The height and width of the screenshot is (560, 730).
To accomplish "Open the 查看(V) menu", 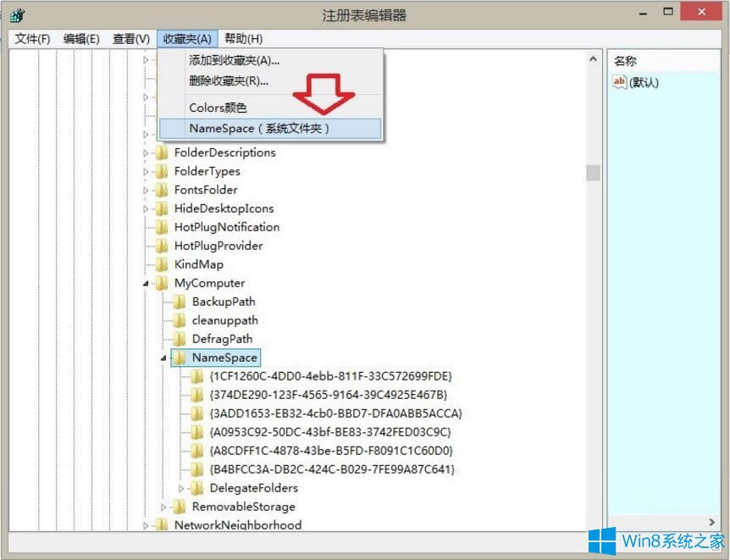I will click(130, 38).
